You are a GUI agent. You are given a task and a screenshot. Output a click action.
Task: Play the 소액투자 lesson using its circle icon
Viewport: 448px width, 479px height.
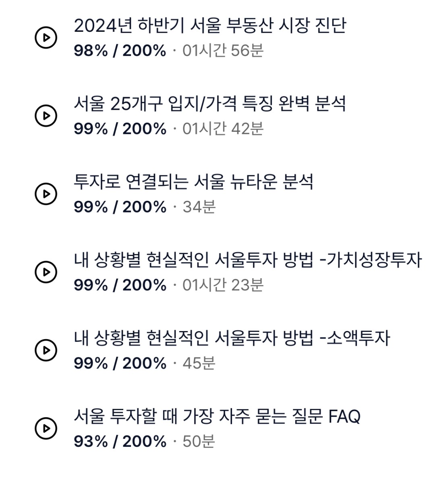tap(46, 350)
